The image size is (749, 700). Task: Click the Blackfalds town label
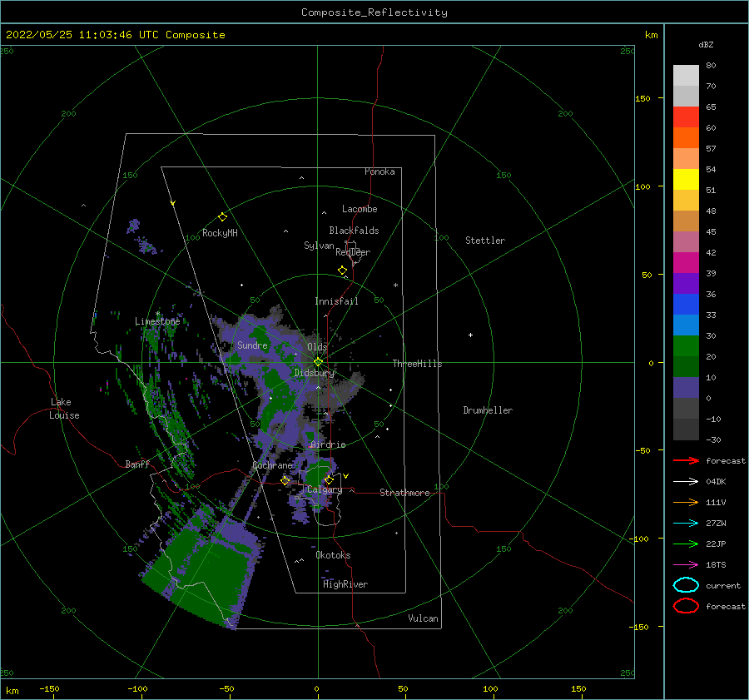[x=354, y=231]
